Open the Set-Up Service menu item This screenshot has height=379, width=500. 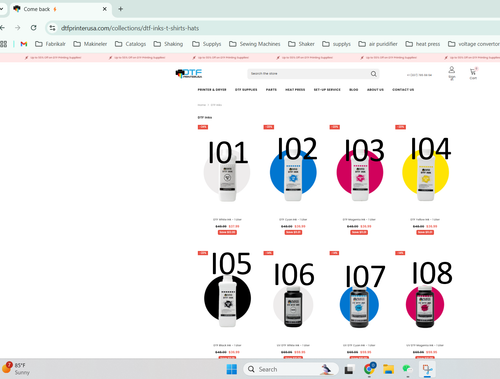coord(327,90)
